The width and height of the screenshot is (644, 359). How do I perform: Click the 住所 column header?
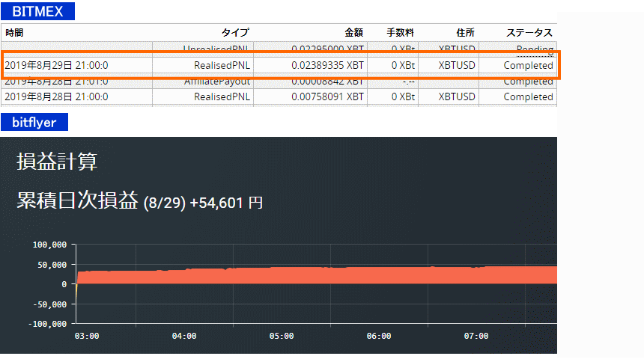tap(465, 33)
